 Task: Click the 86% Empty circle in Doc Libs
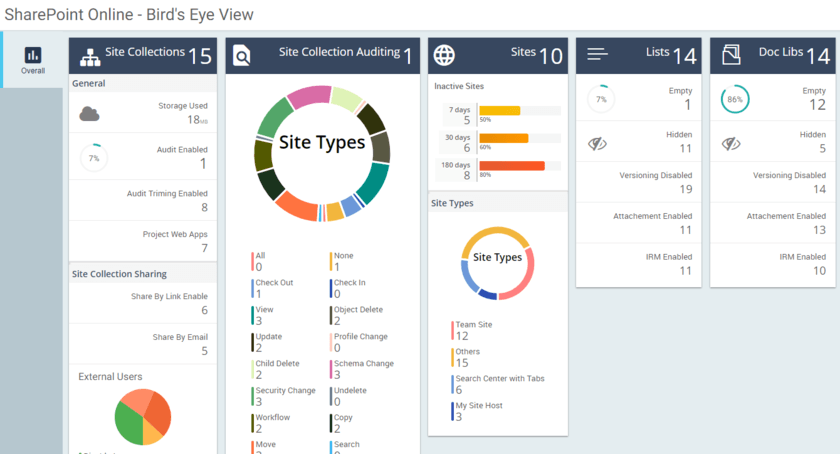point(735,99)
